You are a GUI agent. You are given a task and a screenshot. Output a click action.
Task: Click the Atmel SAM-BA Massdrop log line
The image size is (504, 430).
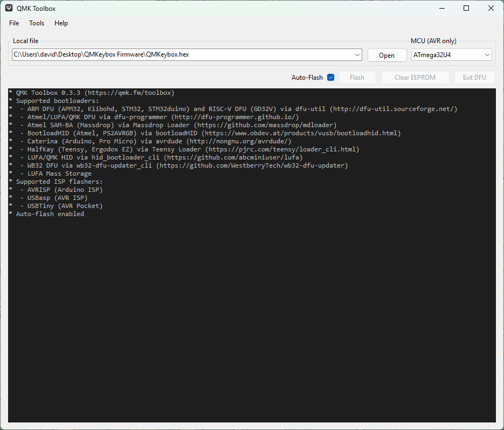[x=172, y=125]
